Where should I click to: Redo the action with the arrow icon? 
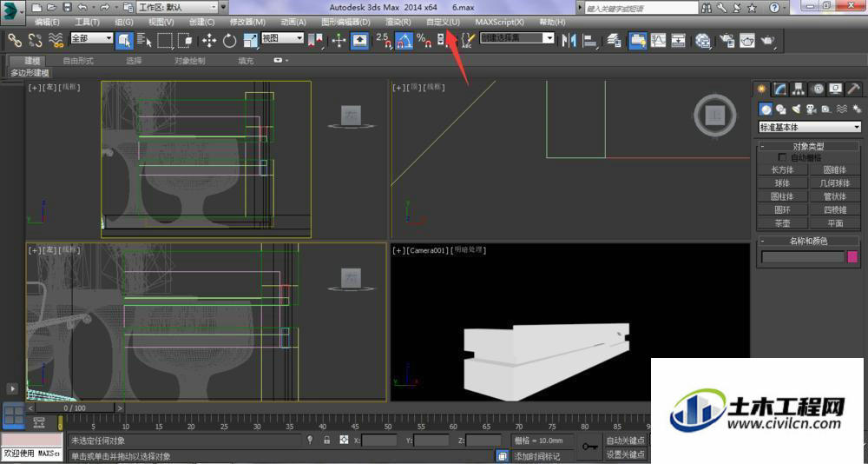(x=104, y=7)
